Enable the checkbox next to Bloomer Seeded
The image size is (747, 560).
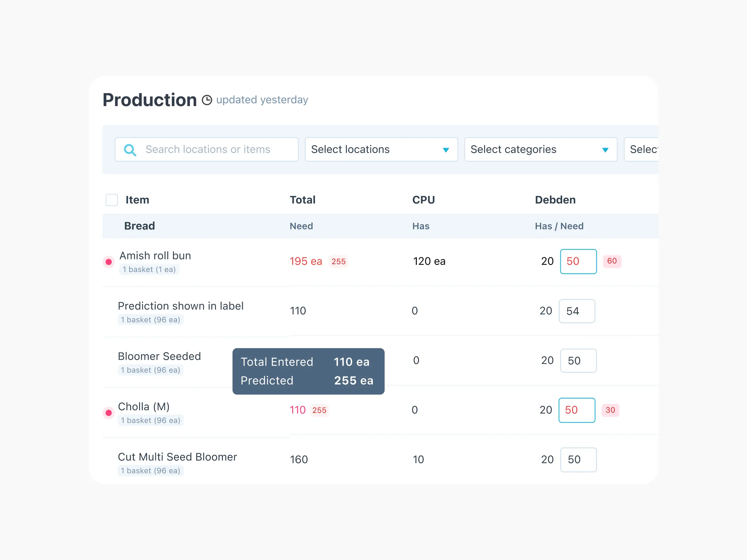pyautogui.click(x=110, y=360)
